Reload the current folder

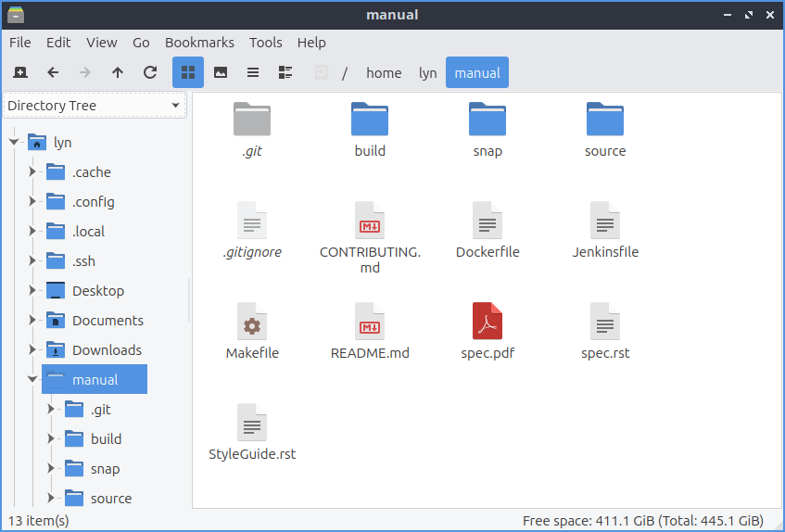[x=149, y=72]
